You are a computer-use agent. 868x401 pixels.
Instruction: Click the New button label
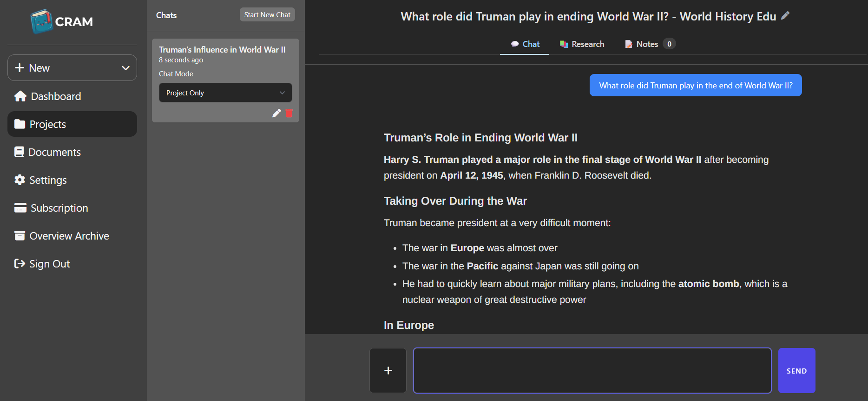pos(39,68)
